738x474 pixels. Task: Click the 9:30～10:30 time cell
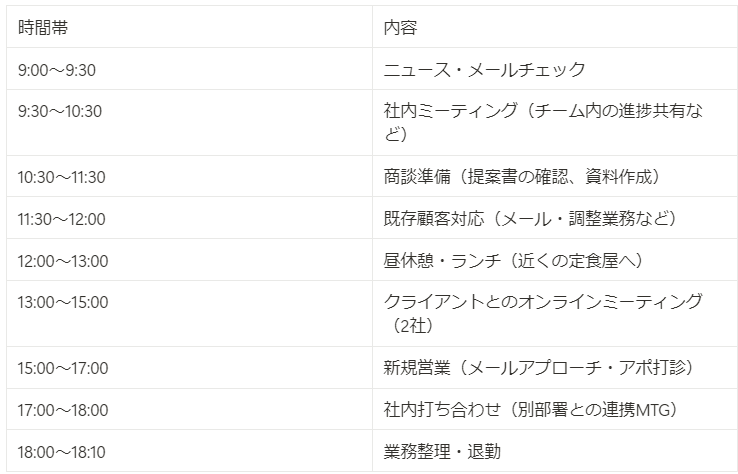(x=189, y=122)
